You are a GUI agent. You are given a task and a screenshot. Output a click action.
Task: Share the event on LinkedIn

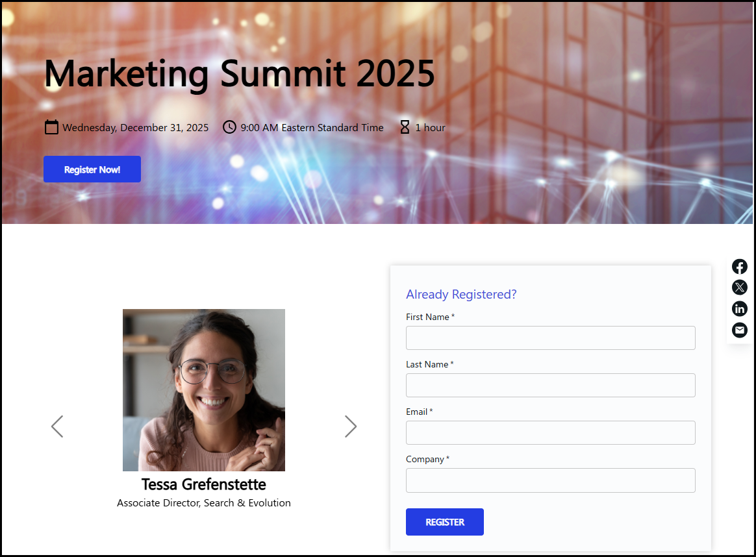click(739, 309)
